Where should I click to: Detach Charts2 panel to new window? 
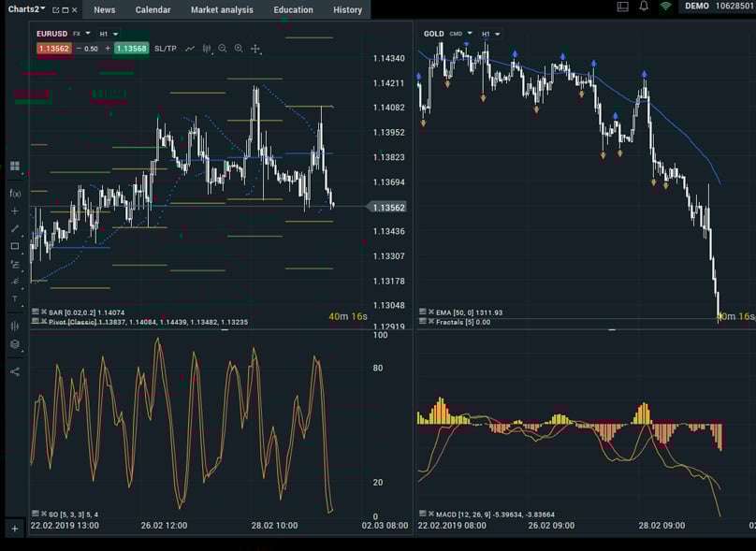pyautogui.click(x=55, y=10)
